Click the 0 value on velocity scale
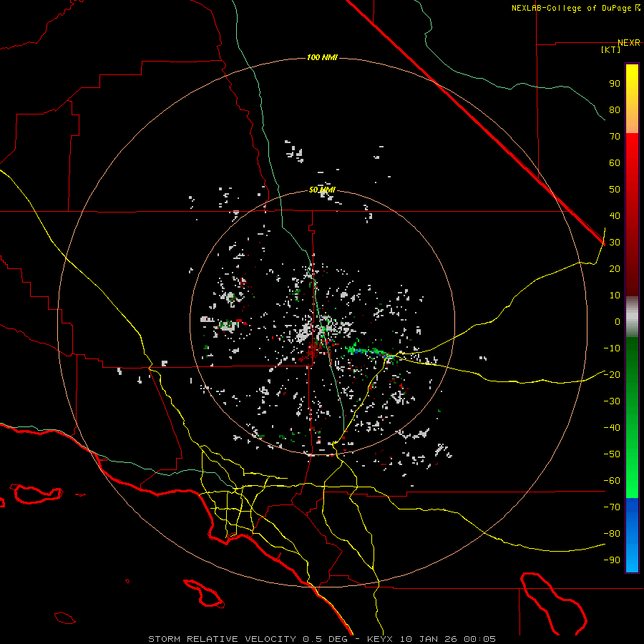This screenshot has width=644, height=644. [618, 322]
